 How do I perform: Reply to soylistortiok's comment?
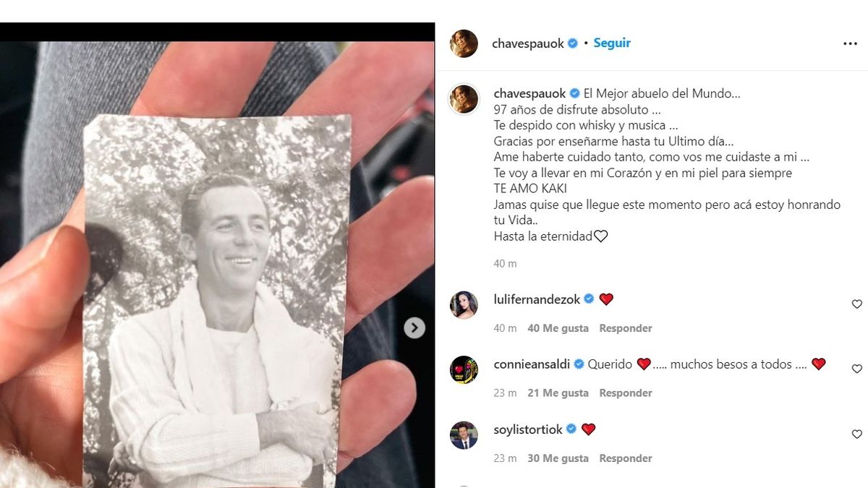(x=626, y=458)
